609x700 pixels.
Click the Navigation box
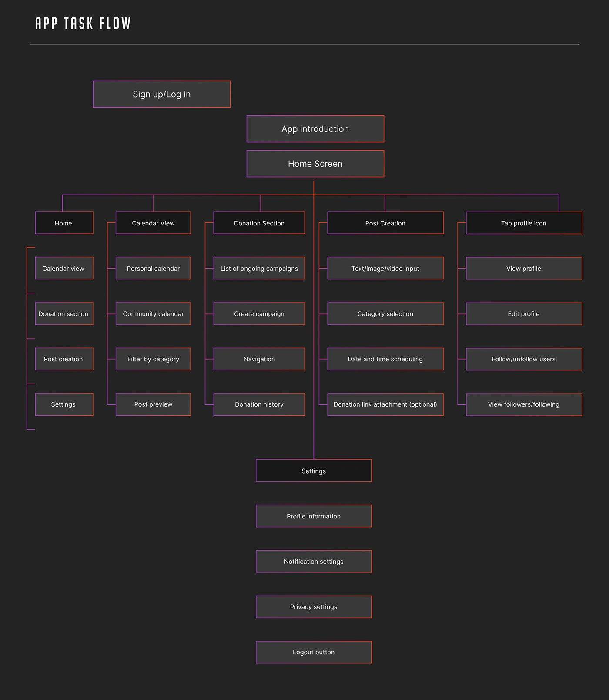[x=259, y=359]
